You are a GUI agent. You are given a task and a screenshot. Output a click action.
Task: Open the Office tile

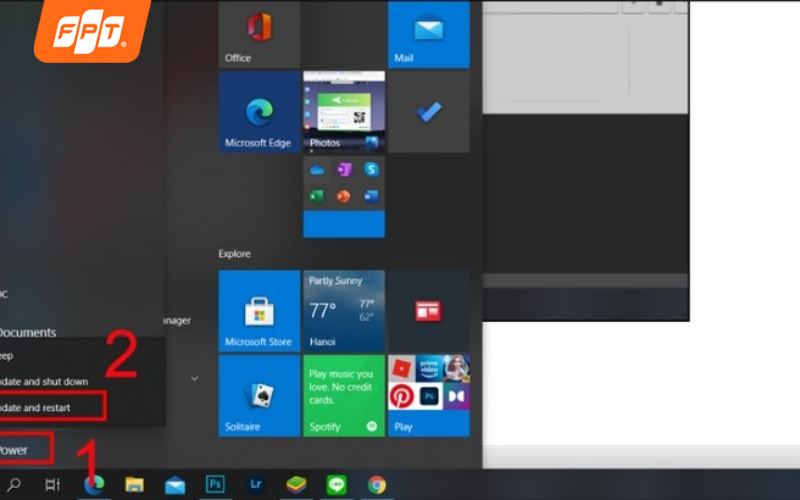pos(259,34)
